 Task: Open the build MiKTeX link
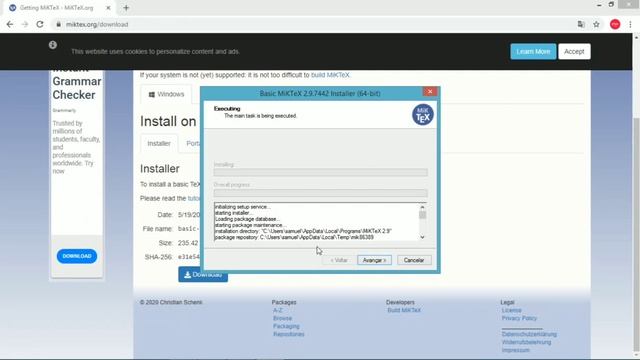[x=330, y=75]
